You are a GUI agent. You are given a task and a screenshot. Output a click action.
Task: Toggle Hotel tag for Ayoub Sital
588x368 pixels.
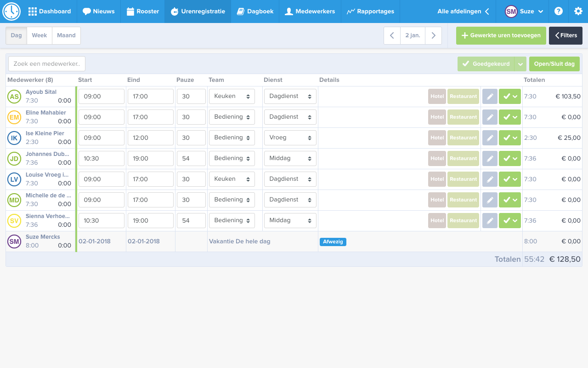pos(437,97)
